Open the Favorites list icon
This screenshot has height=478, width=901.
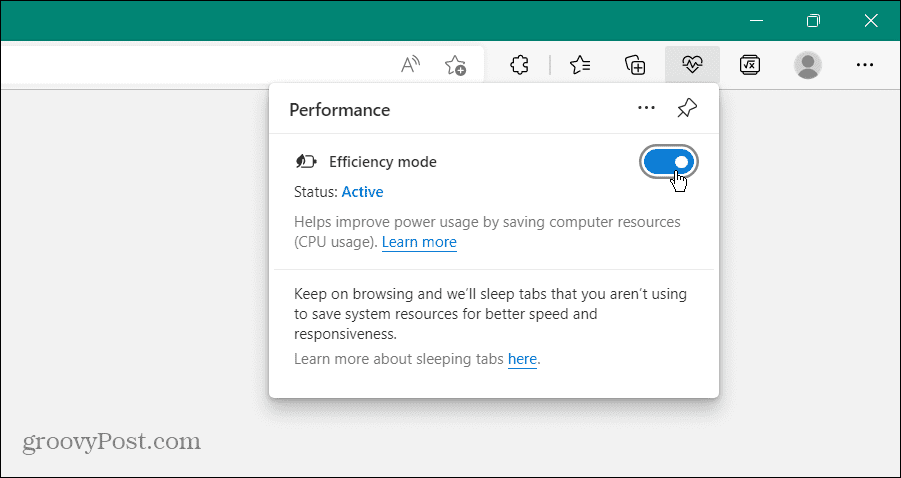pos(580,65)
